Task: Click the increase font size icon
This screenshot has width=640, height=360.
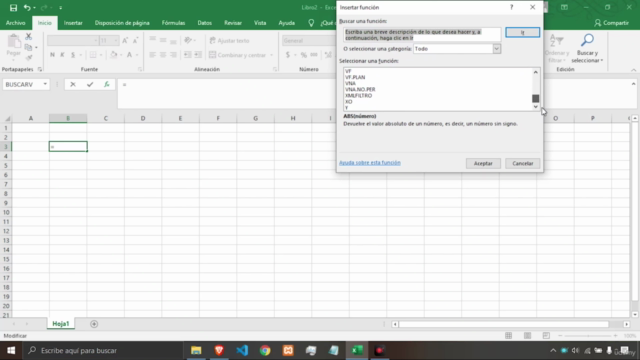Action: pyautogui.click(x=125, y=40)
